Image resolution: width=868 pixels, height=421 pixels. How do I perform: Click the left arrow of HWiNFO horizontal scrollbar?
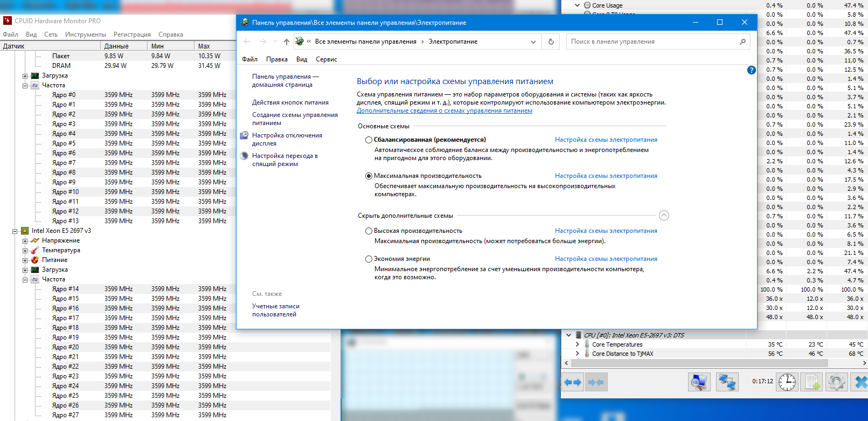566,363
